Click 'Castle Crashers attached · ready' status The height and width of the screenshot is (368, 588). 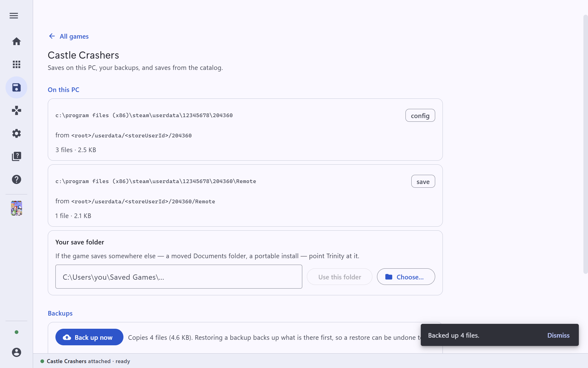(88, 361)
